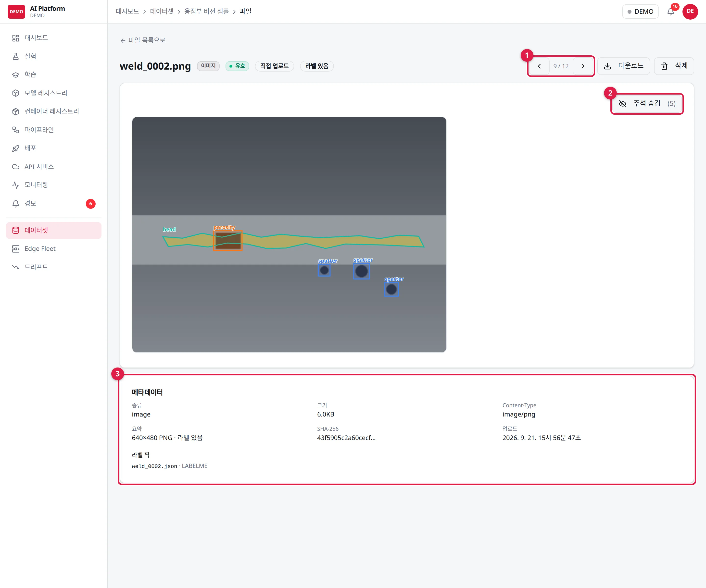
Task: Click the 유효 status badge
Action: [237, 66]
